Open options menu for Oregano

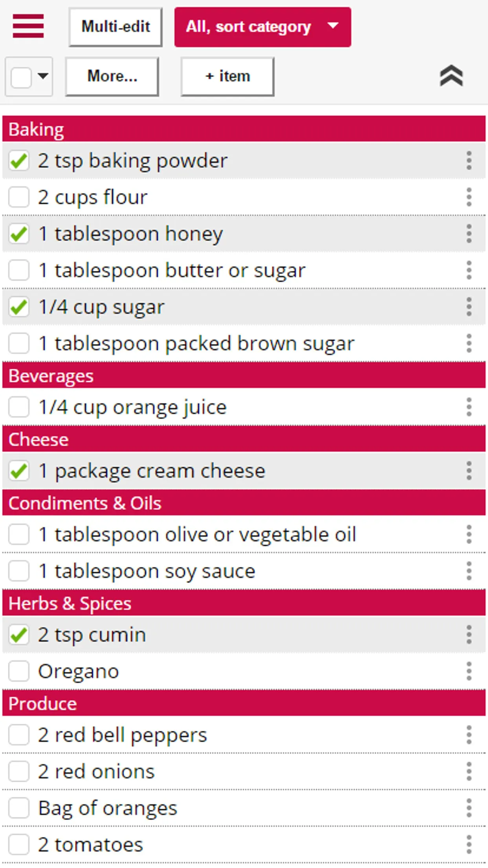(470, 671)
